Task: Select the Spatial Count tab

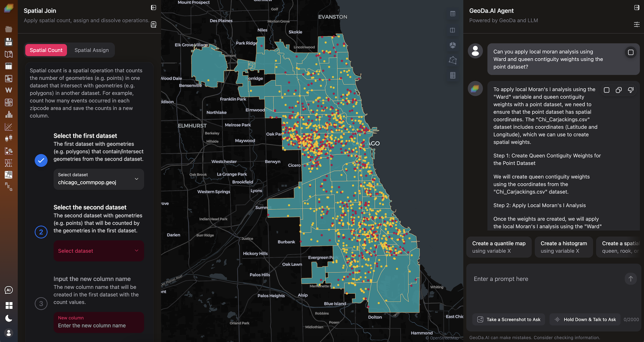Action: pyautogui.click(x=46, y=50)
